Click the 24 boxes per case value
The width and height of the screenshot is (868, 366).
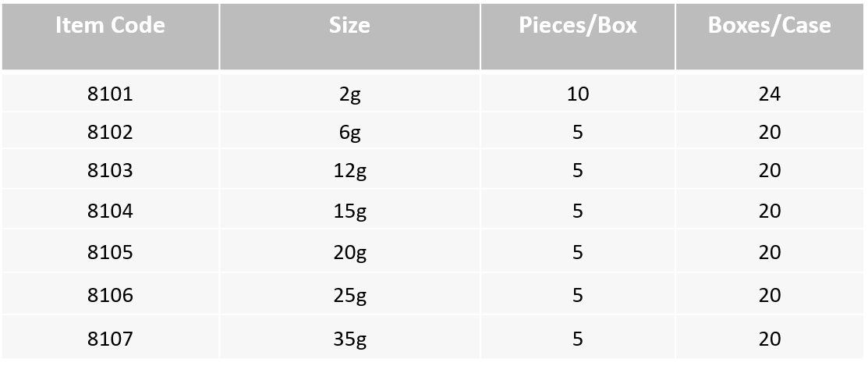pyautogui.click(x=770, y=94)
